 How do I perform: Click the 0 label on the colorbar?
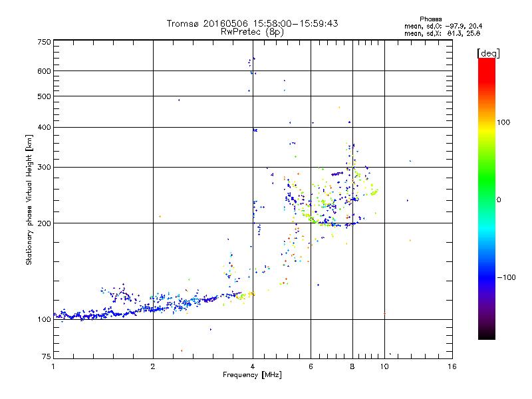coord(499,200)
